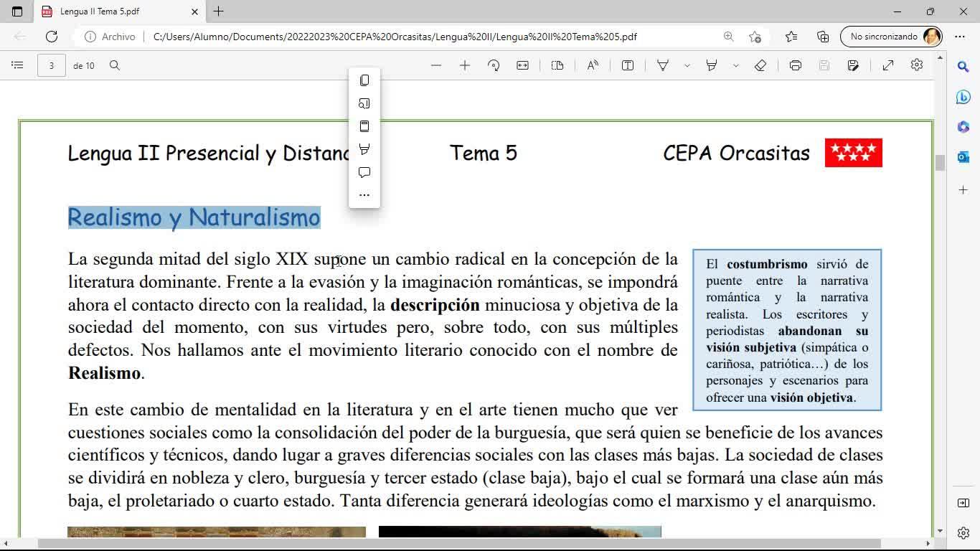Click the page number input field
This screenshot has width=980, height=551.
click(51, 65)
